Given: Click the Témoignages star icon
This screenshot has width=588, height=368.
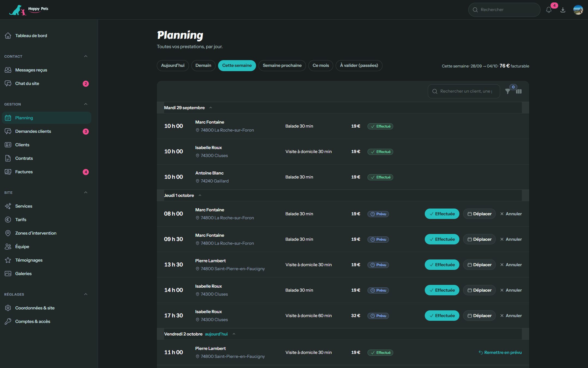Looking at the screenshot, I should 8,260.
